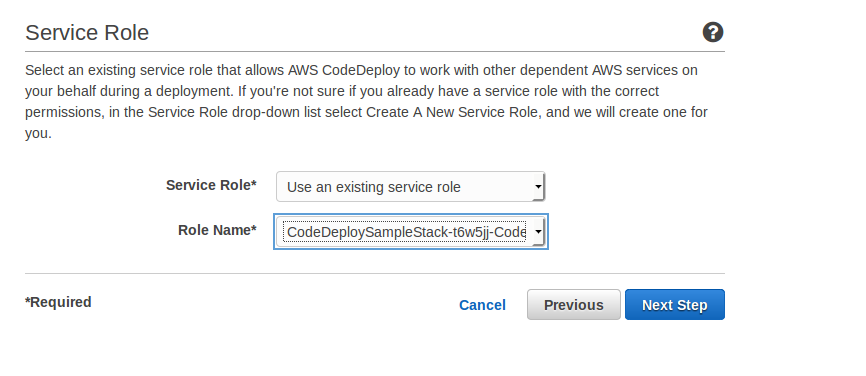Expand the Role Name dropdown
This screenshot has width=866, height=376.
410,232
